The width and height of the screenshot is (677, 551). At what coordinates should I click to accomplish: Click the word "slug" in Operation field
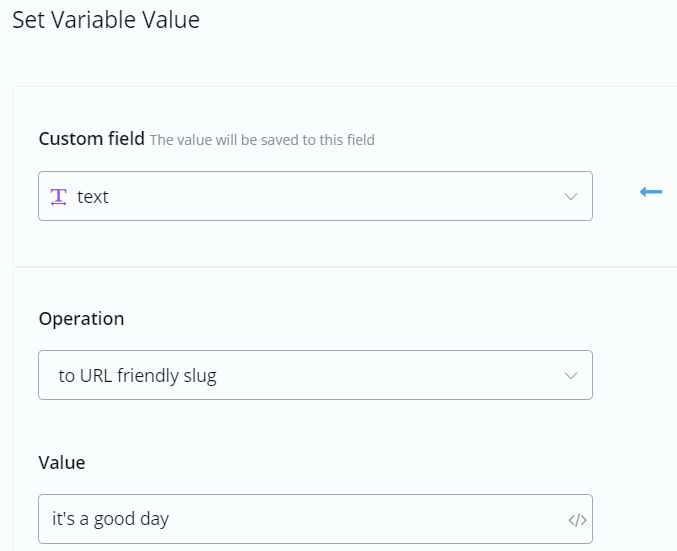pyautogui.click(x=199, y=376)
